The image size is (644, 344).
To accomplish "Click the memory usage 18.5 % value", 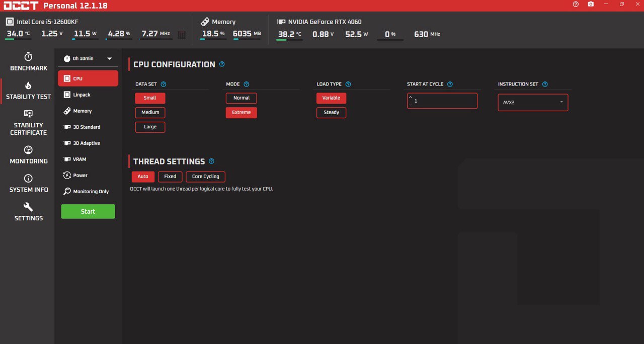I will (213, 34).
